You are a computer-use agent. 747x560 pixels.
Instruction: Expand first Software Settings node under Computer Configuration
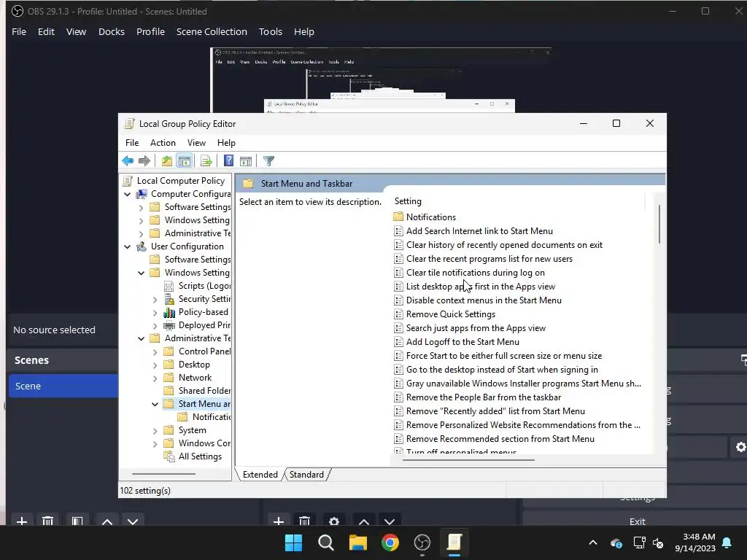[141, 208]
